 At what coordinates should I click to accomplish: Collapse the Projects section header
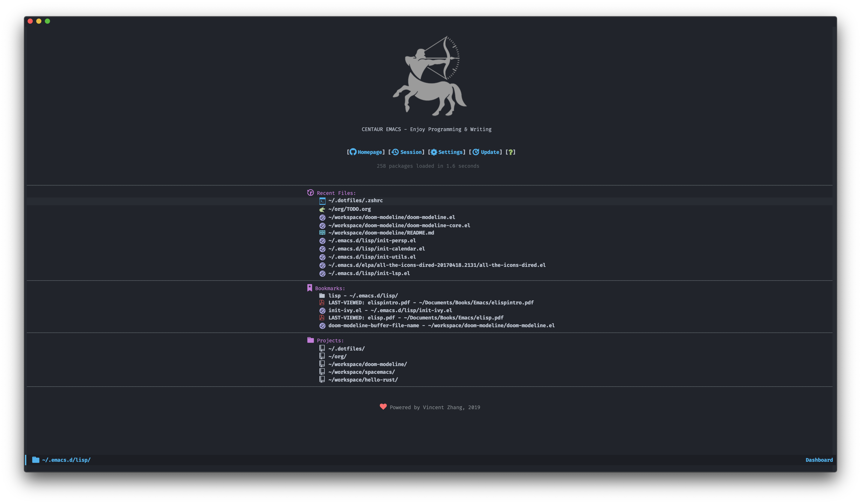330,340
